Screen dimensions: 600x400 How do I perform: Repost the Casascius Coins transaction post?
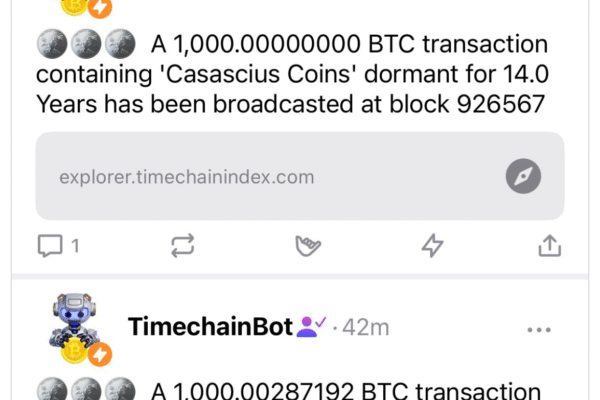click(183, 246)
